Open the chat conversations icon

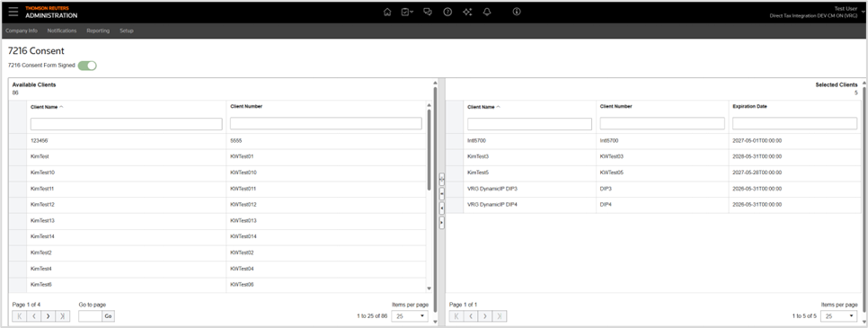[428, 12]
